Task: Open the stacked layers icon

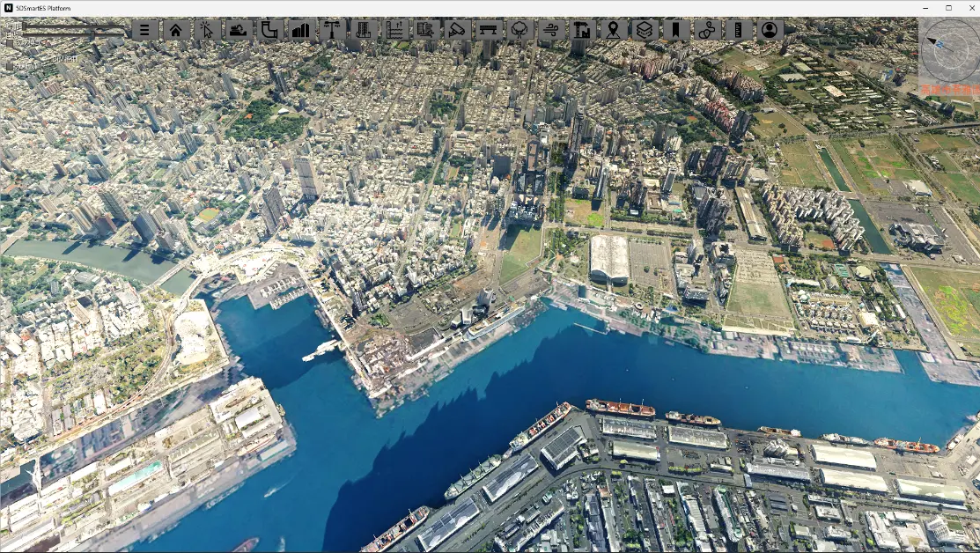Action: point(645,30)
